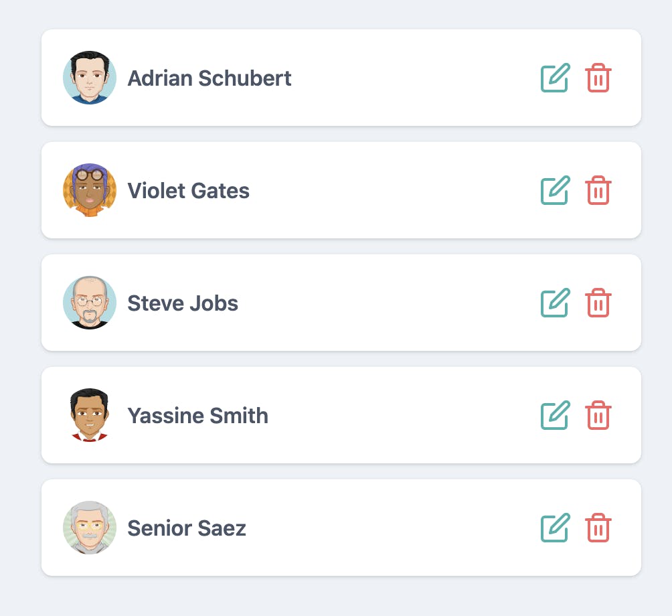This screenshot has width=672, height=616.
Task: Select the Senior Saez name text
Action: tap(187, 528)
